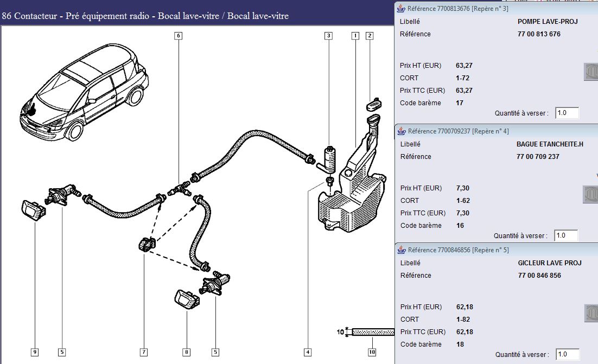
Task: Click Java icon in Référence 7700813676 title bar
Action: 402,8
